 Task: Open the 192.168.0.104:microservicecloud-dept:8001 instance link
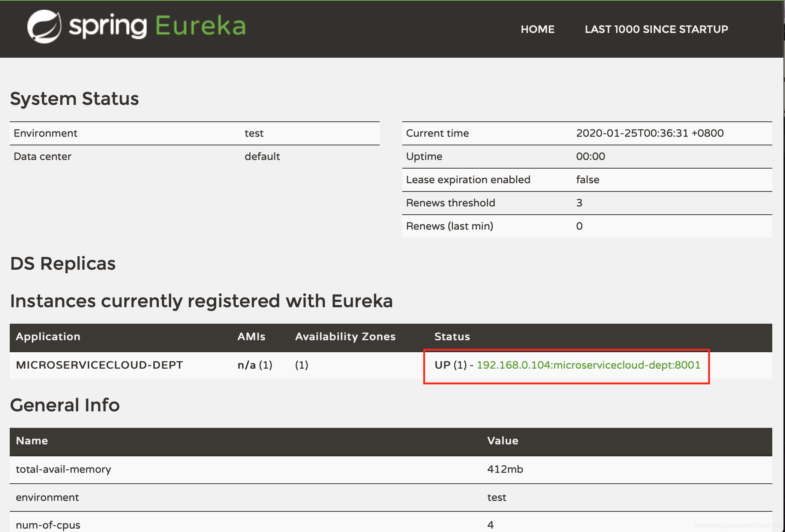coord(588,365)
